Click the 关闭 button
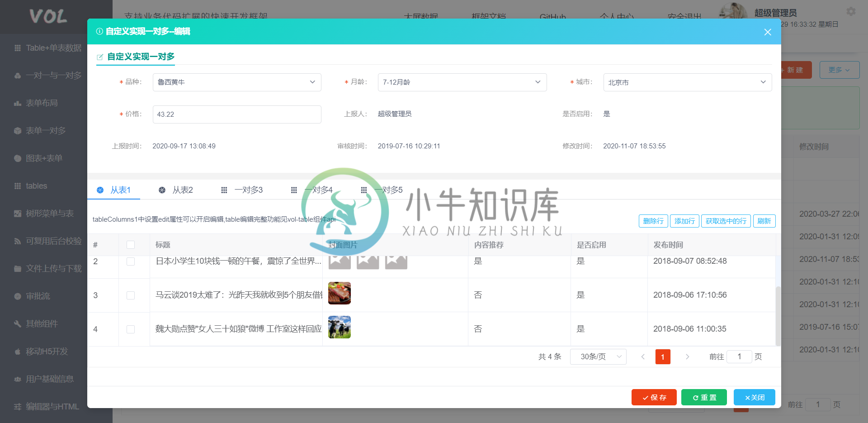The image size is (868, 423). [x=754, y=397]
